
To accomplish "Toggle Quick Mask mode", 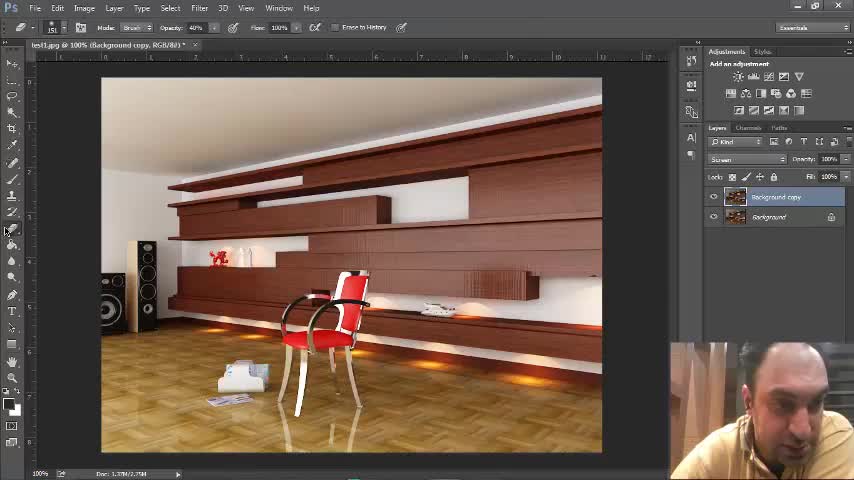I will coord(11,426).
